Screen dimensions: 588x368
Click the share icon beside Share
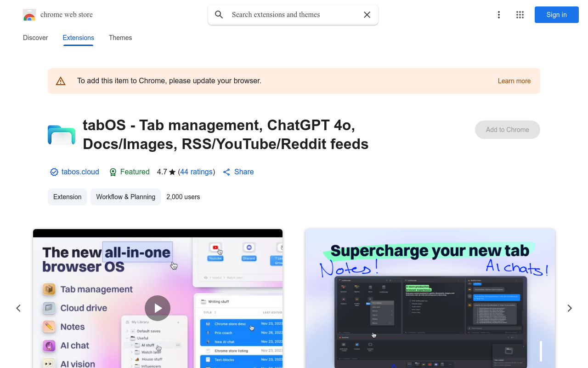(x=226, y=172)
